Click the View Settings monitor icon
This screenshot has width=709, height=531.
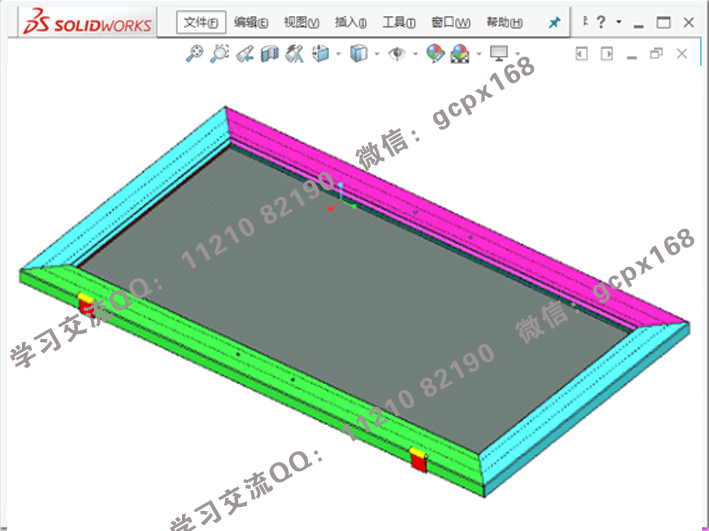[x=499, y=54]
